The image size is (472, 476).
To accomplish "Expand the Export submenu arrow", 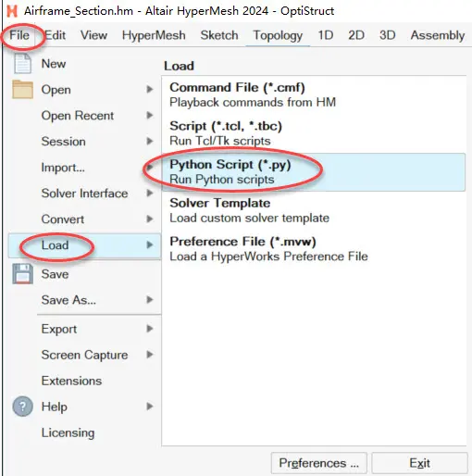I will 150,329.
